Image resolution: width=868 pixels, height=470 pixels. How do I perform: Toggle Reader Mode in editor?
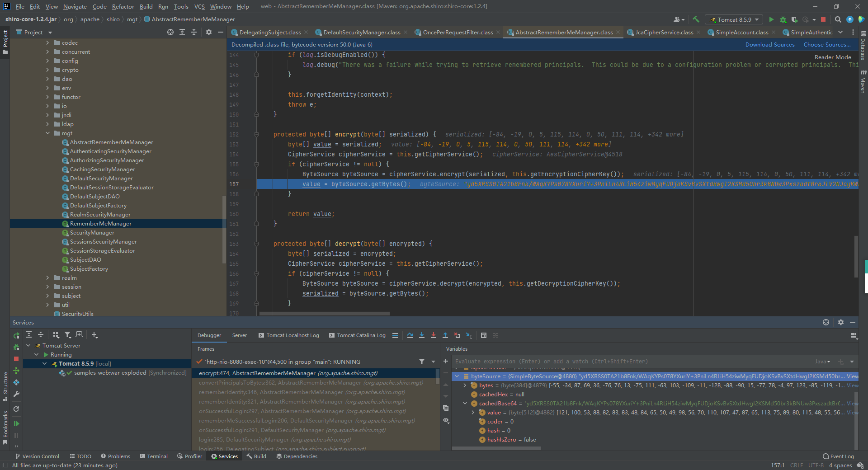[833, 57]
